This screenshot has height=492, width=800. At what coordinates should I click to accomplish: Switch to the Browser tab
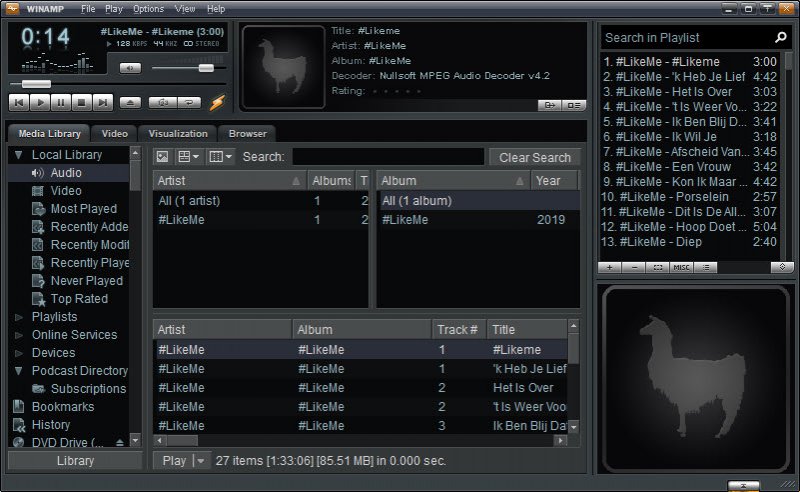247,133
